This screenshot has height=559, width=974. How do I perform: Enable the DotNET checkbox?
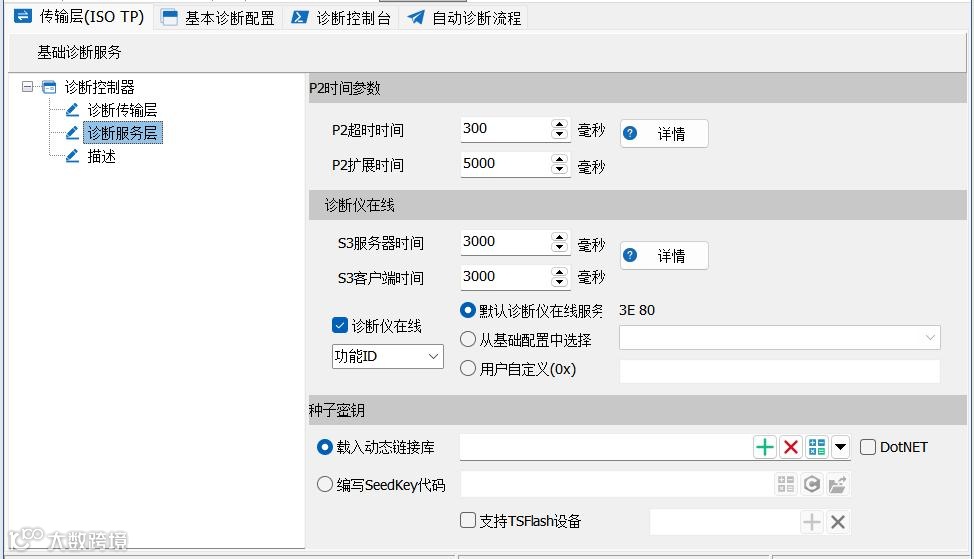pyautogui.click(x=868, y=447)
